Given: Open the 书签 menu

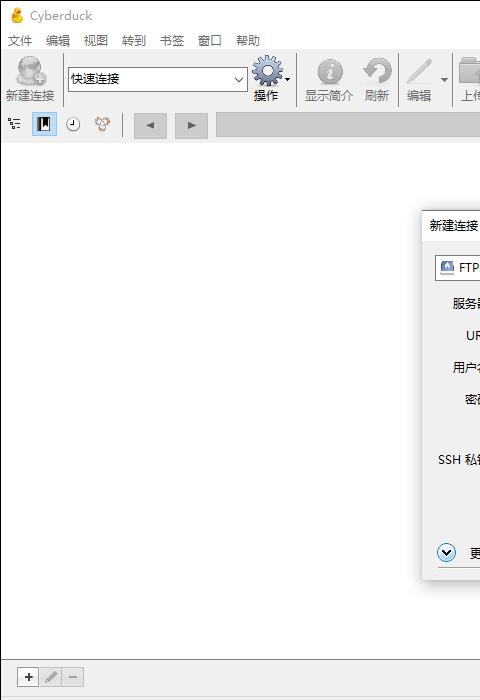Looking at the screenshot, I should (x=172, y=41).
